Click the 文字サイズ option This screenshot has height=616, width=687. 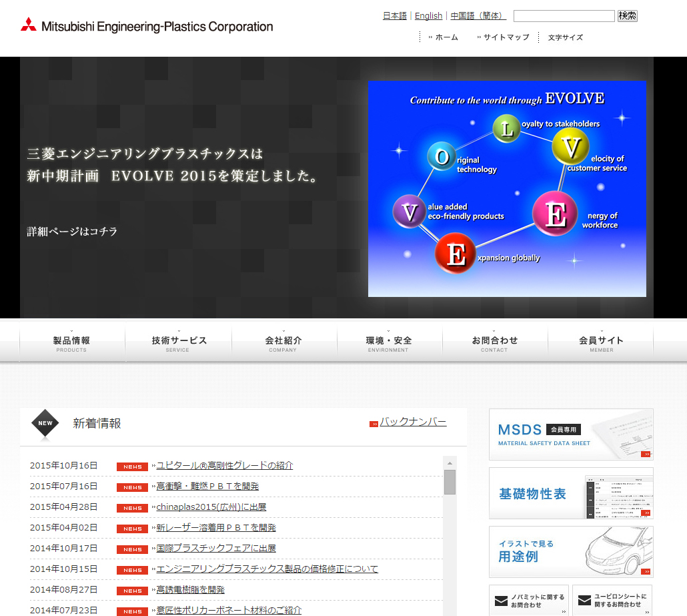click(x=566, y=37)
